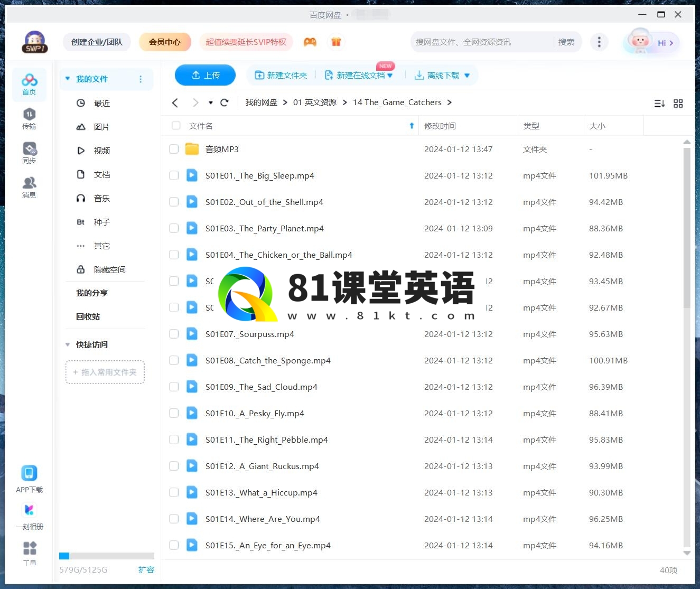This screenshot has width=700, height=589.
Task: Collapse the 我的文件 tree arrow
Action: coord(68,79)
